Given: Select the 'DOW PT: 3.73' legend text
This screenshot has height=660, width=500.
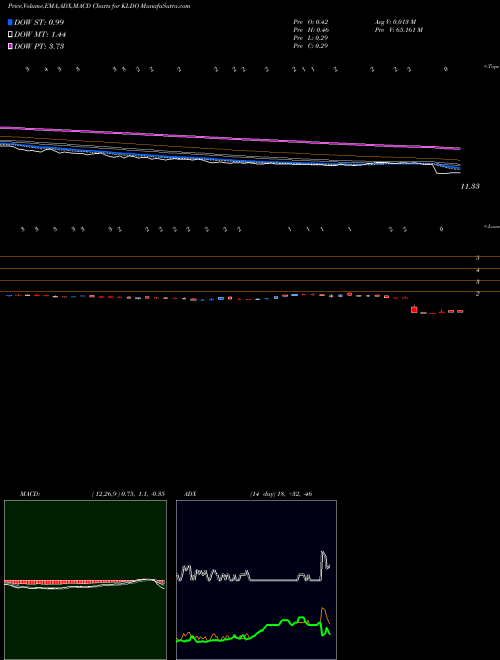Looking at the screenshot, I should [x=39, y=46].
